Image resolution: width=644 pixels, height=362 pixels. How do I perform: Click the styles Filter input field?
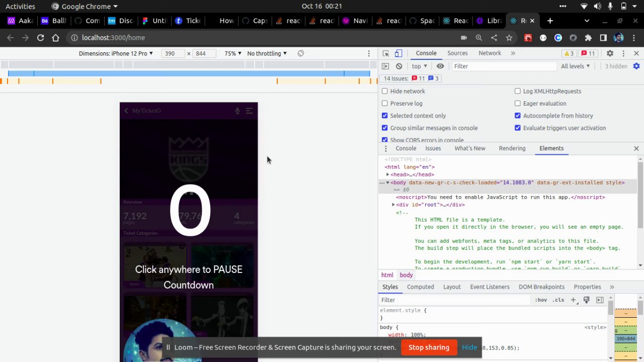point(454,300)
